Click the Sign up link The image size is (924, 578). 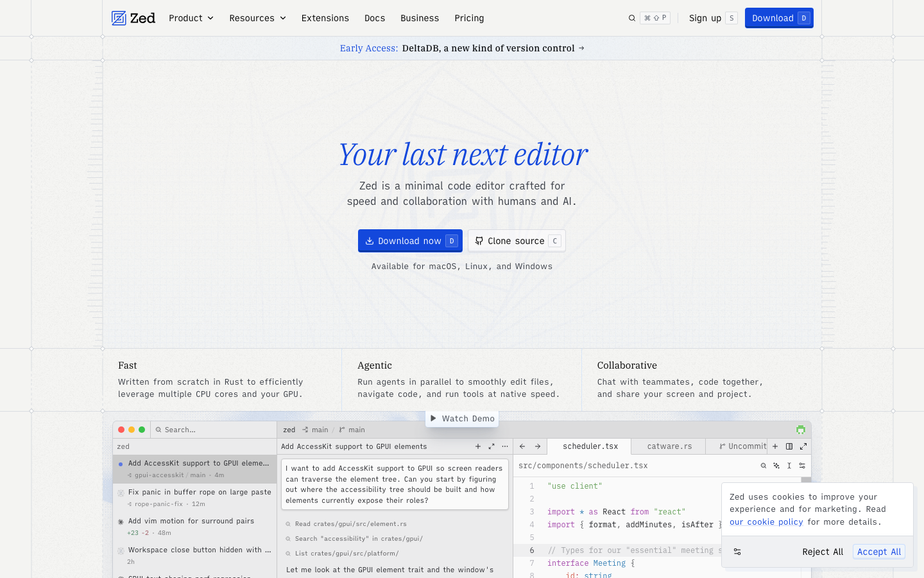713,18
